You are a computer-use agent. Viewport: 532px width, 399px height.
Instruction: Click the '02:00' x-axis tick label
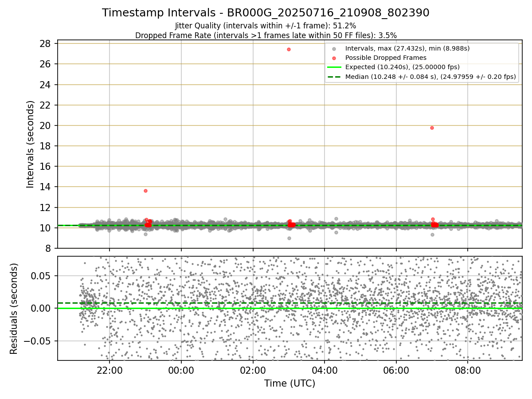click(253, 369)
